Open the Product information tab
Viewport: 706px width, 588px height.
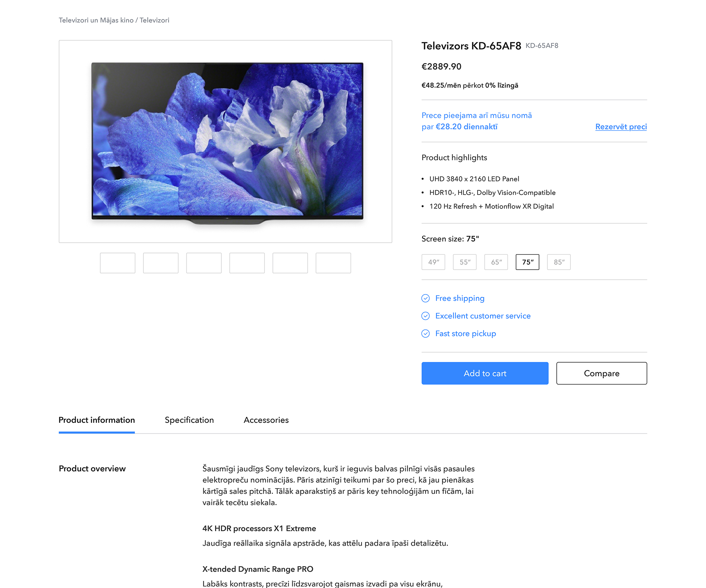[x=97, y=420]
